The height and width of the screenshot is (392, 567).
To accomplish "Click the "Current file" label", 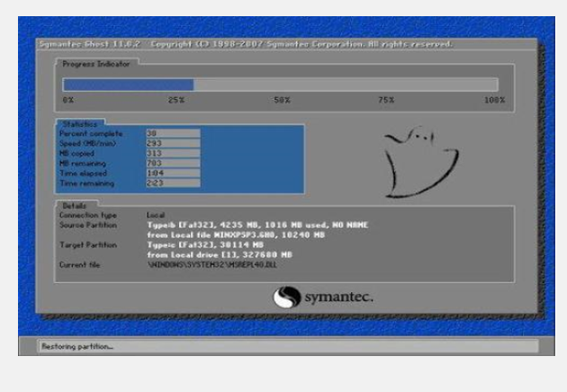I will point(79,265).
